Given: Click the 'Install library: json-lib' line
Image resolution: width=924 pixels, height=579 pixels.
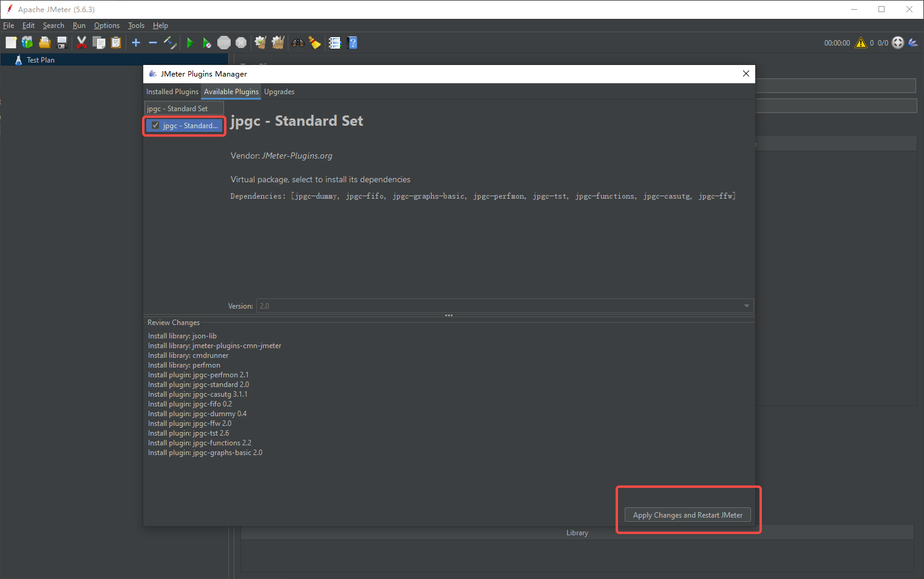Looking at the screenshot, I should (182, 336).
